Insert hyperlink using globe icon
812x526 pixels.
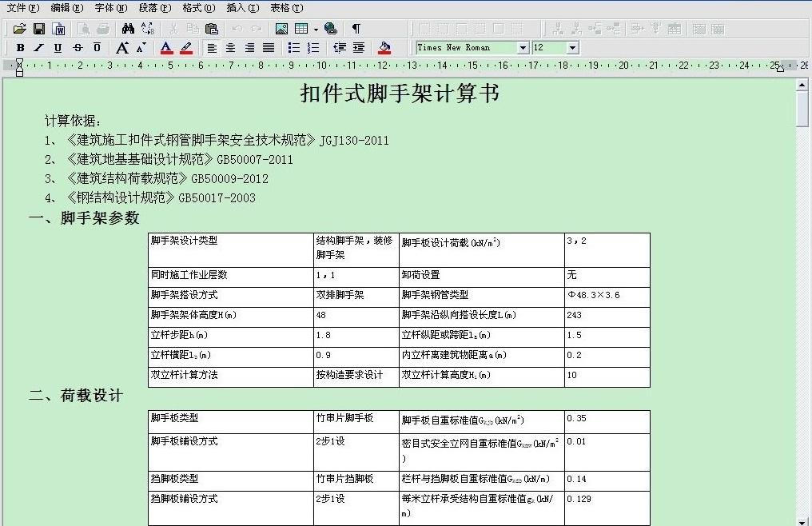point(331,29)
